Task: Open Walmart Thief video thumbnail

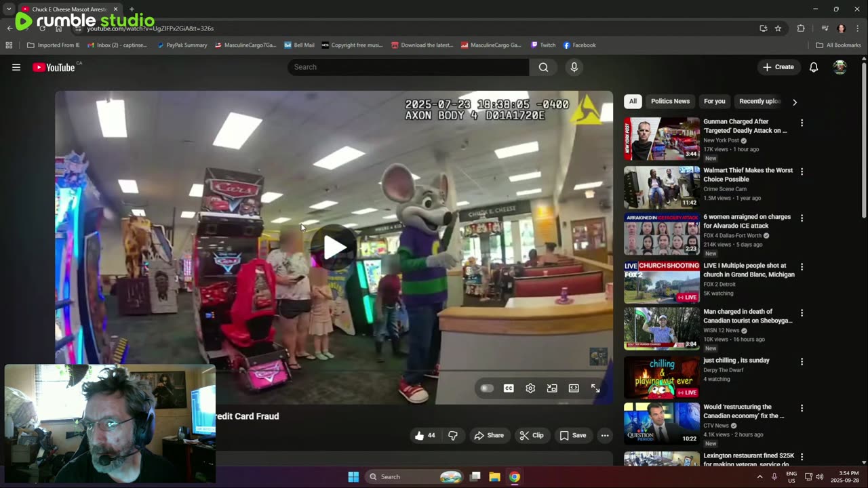Action: click(x=662, y=188)
